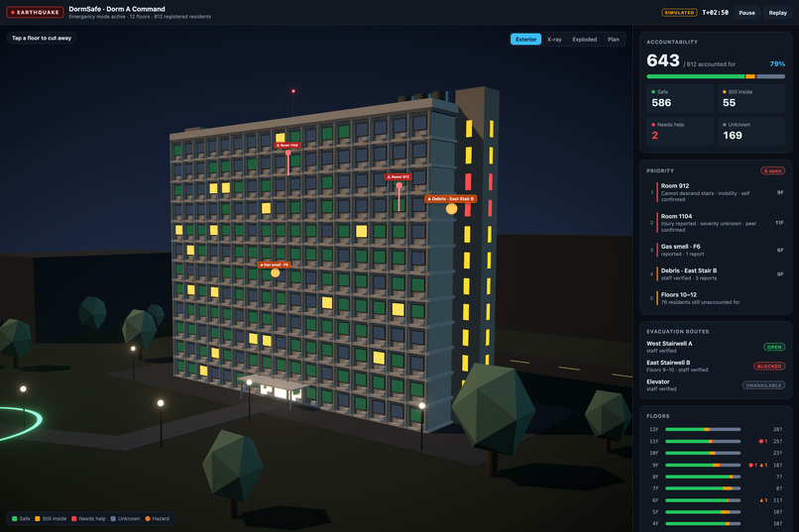The image size is (799, 532).
Task: Select the 4F floor bar
Action: pyautogui.click(x=703, y=524)
